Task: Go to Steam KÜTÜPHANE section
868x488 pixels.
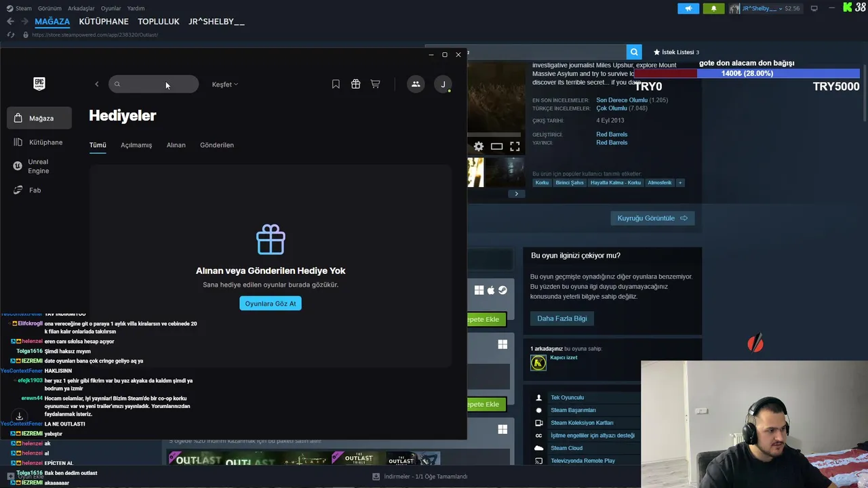Action: (x=104, y=22)
